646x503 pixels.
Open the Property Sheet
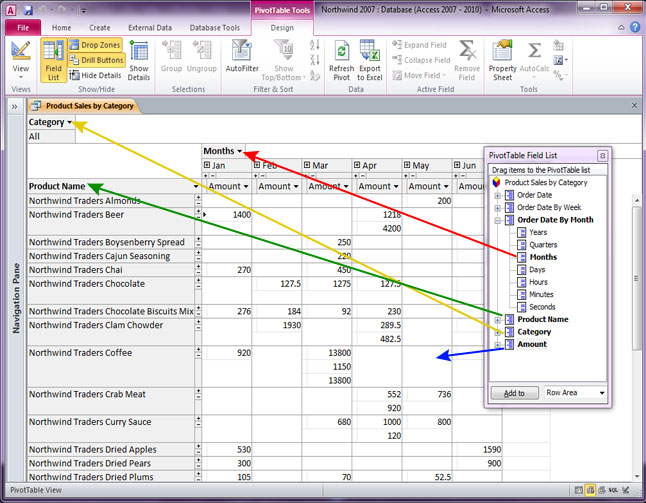pyautogui.click(x=503, y=59)
